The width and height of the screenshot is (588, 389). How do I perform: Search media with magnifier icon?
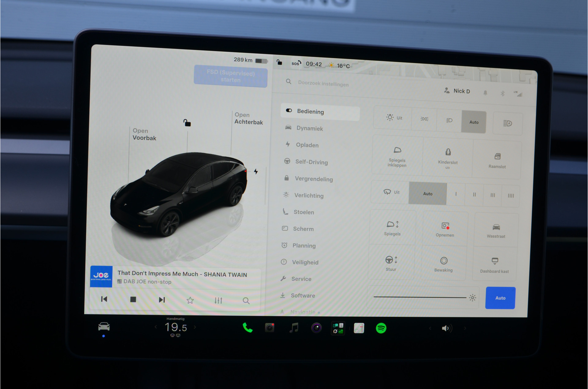click(x=246, y=301)
